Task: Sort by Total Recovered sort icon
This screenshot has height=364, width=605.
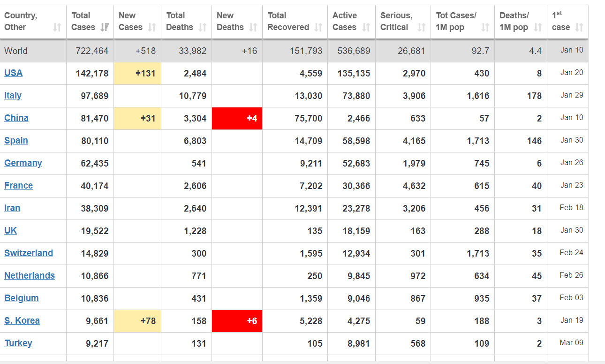Action: click(x=318, y=28)
